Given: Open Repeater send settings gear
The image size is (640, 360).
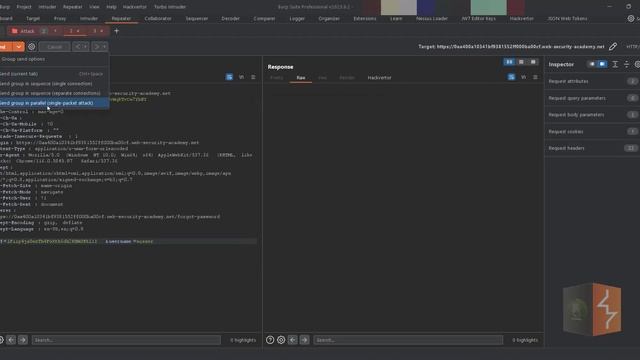Looking at the screenshot, I should [32, 47].
